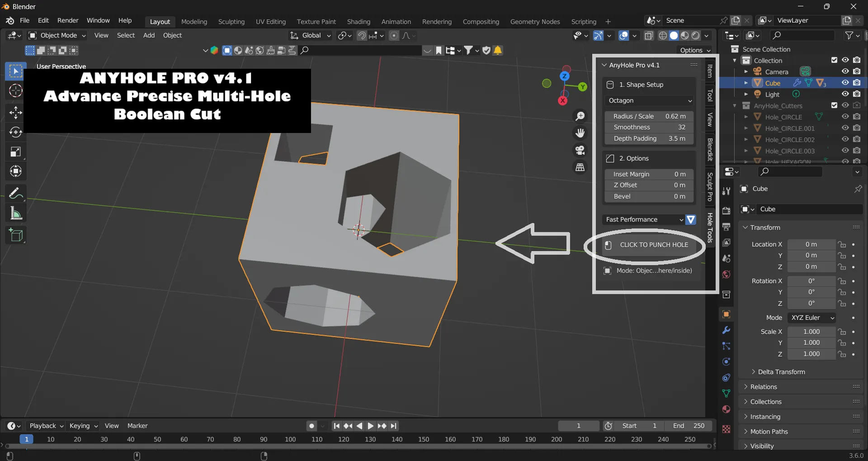Select the Cursor tool in the toolbar
The height and width of the screenshot is (461, 868).
pos(16,91)
